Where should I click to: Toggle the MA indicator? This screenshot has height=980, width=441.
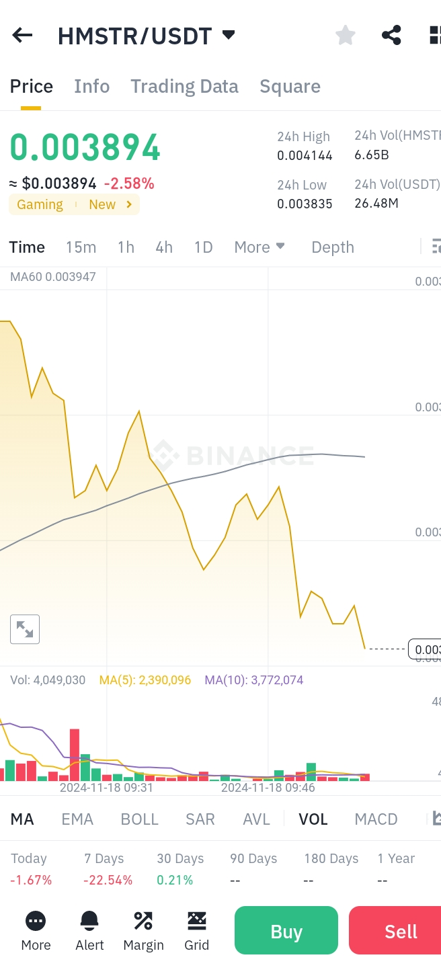22,819
